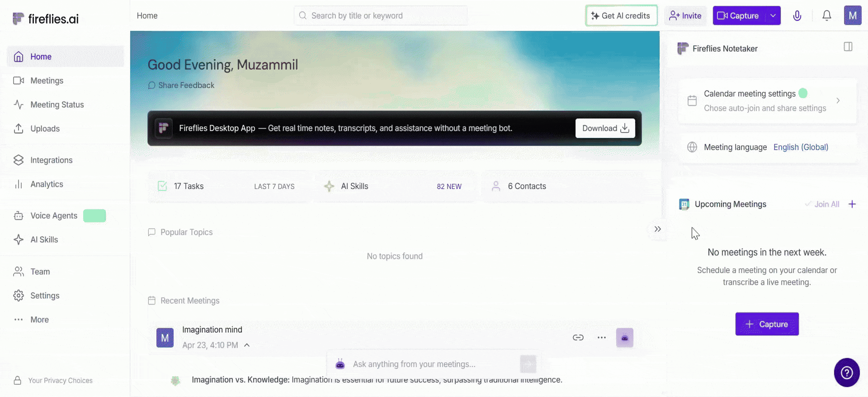Click the Fireflies Desktop App banner icon
The image size is (868, 397).
(164, 128)
